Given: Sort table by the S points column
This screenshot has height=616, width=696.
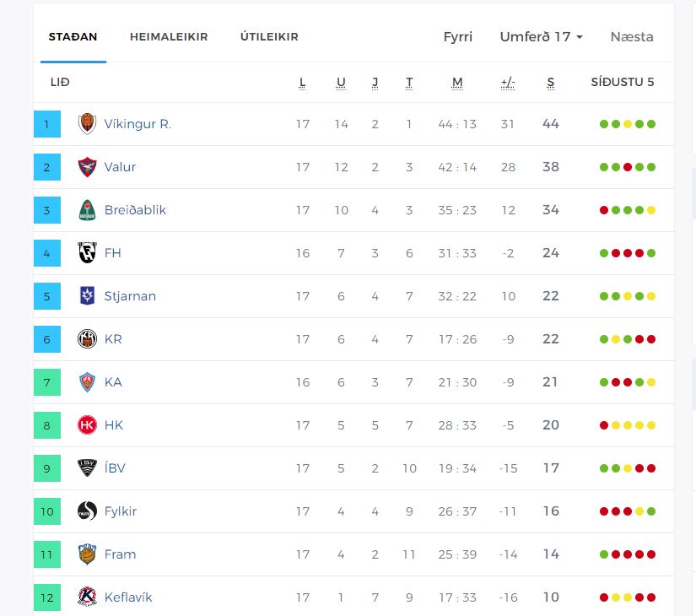Looking at the screenshot, I should [x=551, y=83].
